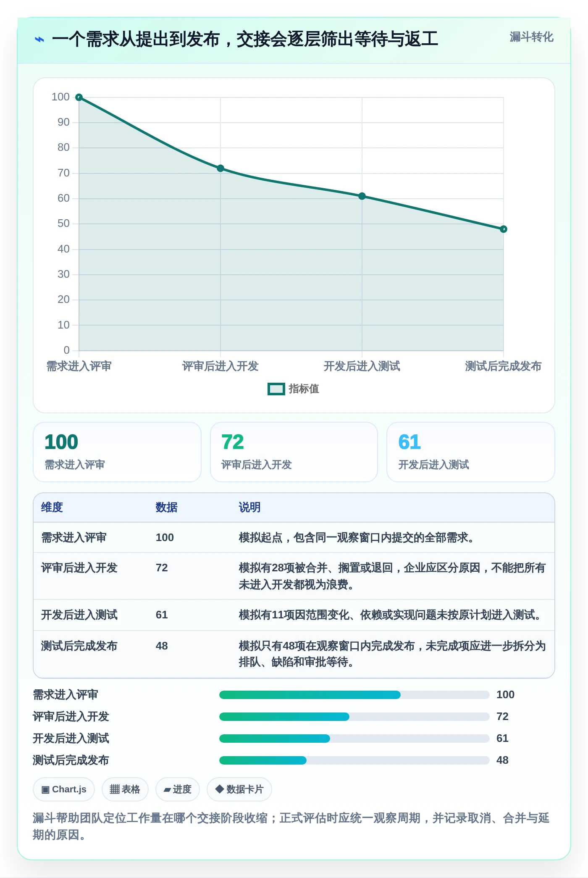The width and height of the screenshot is (588, 878).
Task: Click the 漏斗转化 label in the header
Action: click(x=531, y=37)
